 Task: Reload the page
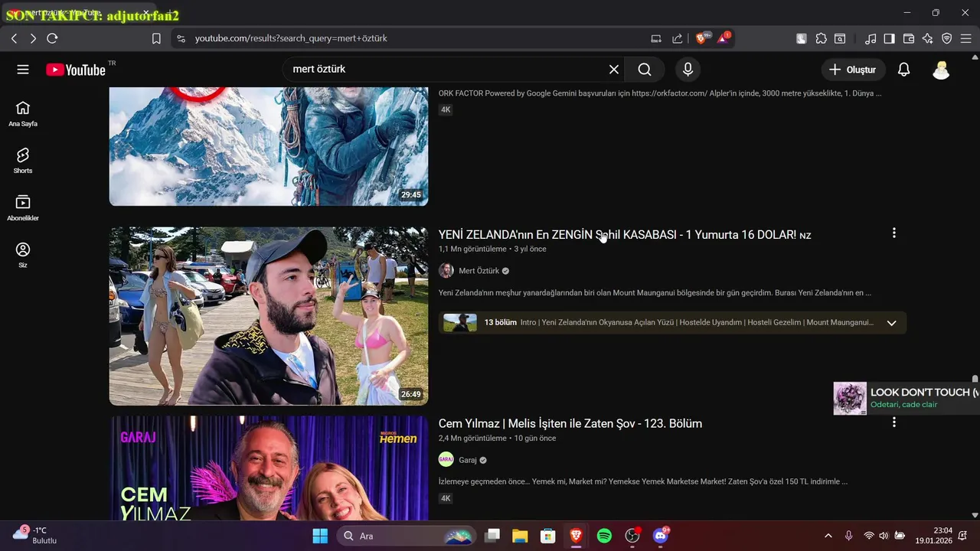(52, 38)
